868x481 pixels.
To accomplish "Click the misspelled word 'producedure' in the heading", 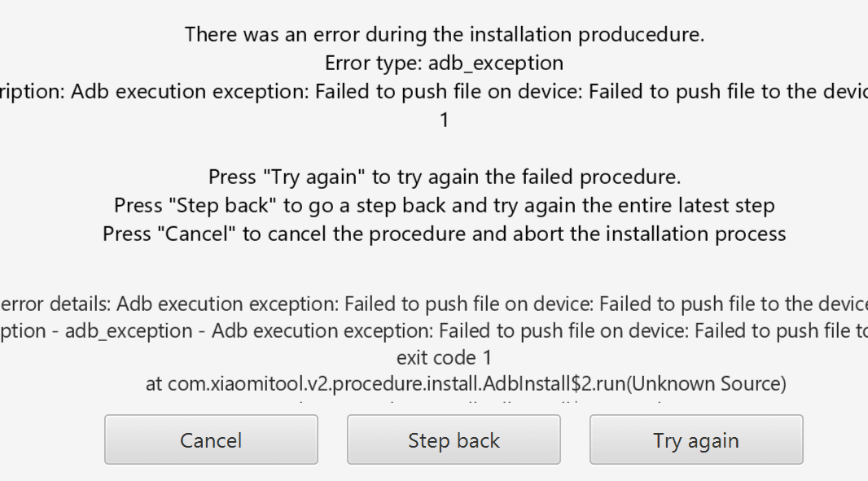I will click(x=641, y=34).
